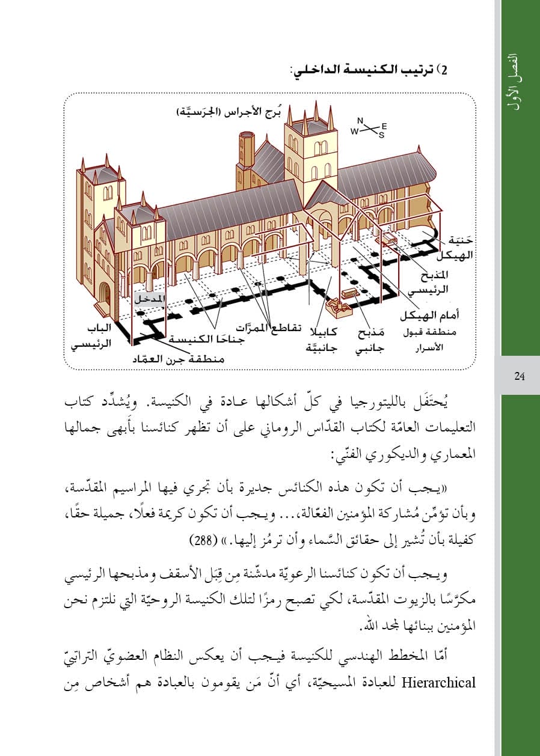The height and width of the screenshot is (756, 540).
Task: Click the side altar drawing in the diagram
Action: click(351, 294)
